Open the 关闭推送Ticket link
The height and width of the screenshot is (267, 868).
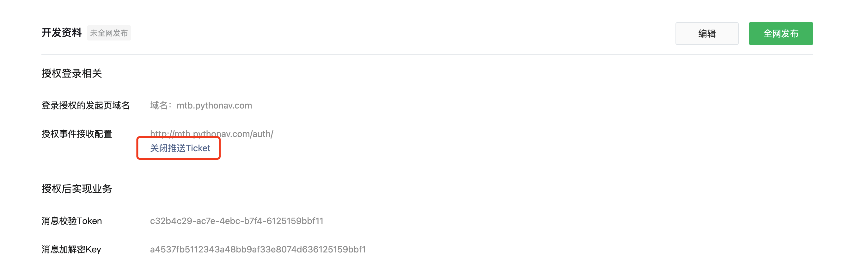coord(180,148)
